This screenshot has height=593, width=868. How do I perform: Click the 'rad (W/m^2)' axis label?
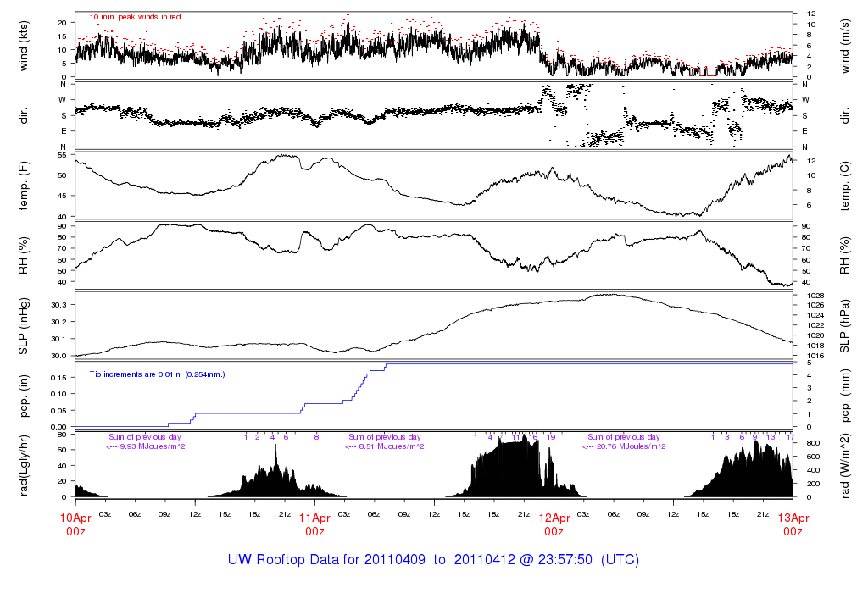click(845, 465)
